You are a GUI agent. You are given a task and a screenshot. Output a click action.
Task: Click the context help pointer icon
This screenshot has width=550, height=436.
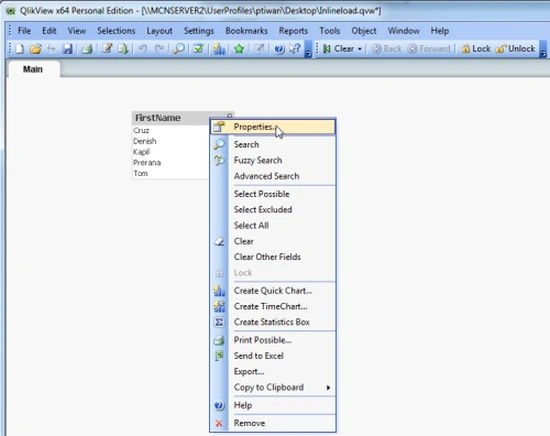[x=295, y=49]
